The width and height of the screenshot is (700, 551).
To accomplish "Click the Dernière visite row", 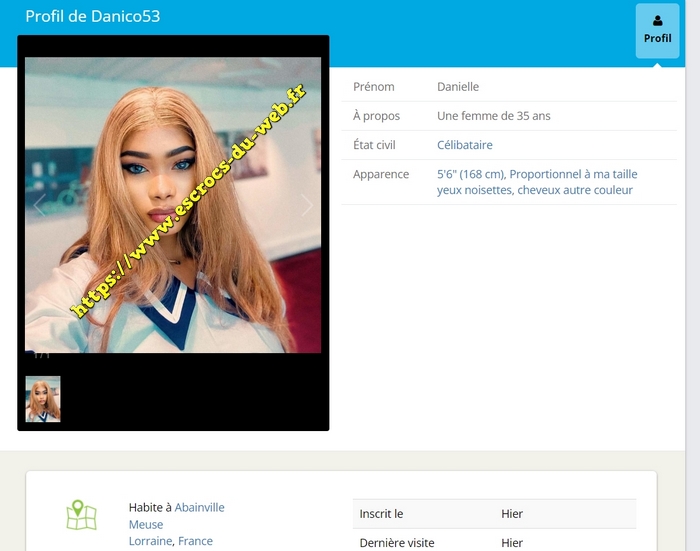I will tap(494, 543).
